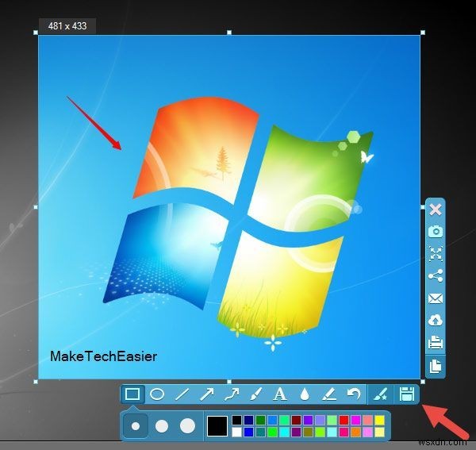Pick the olive color swatch
Screen dimensions: 476x450
tap(308, 432)
